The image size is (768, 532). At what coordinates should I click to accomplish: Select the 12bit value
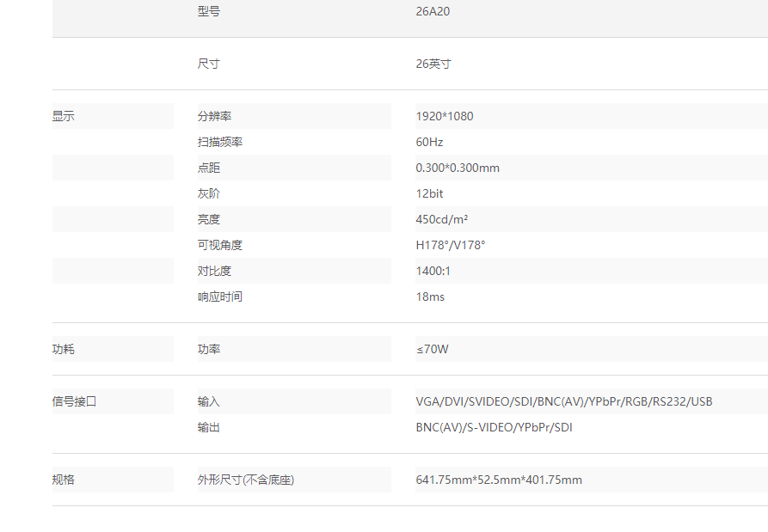point(429,193)
